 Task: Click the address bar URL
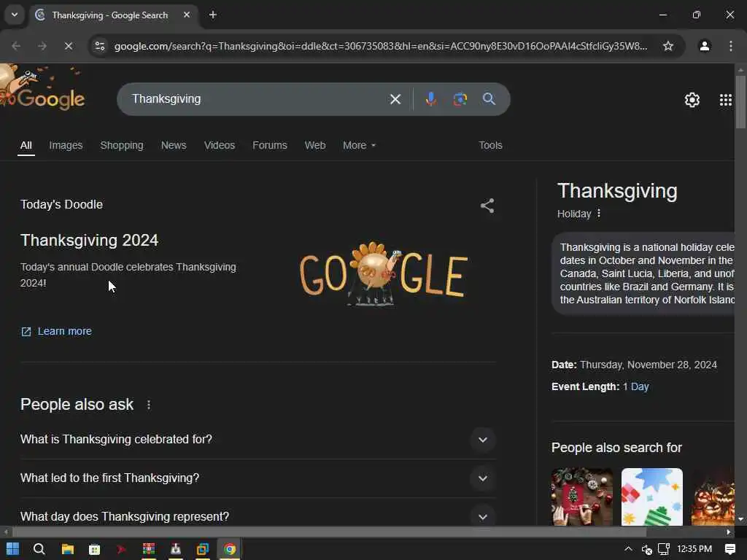380,46
